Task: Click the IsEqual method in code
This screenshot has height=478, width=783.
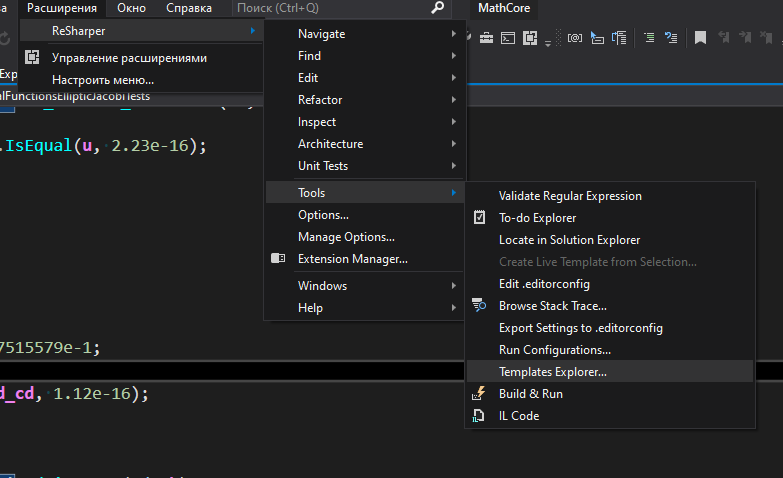Action: pyautogui.click(x=38, y=145)
